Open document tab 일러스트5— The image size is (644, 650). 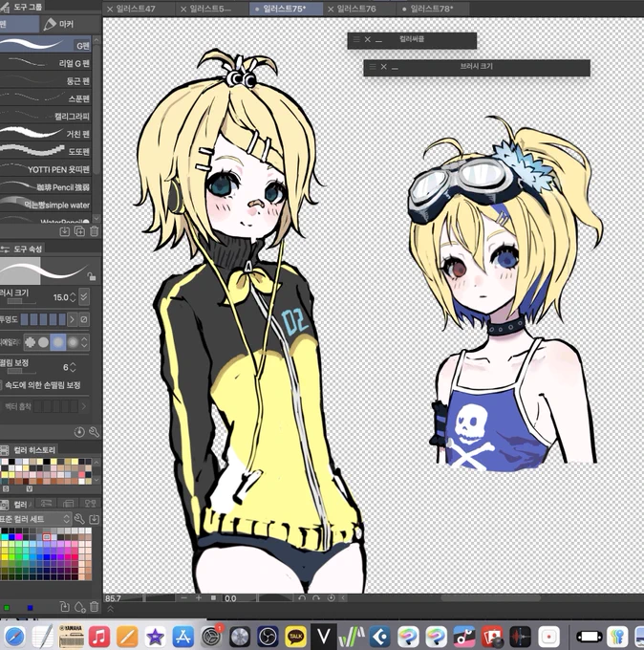point(210,9)
